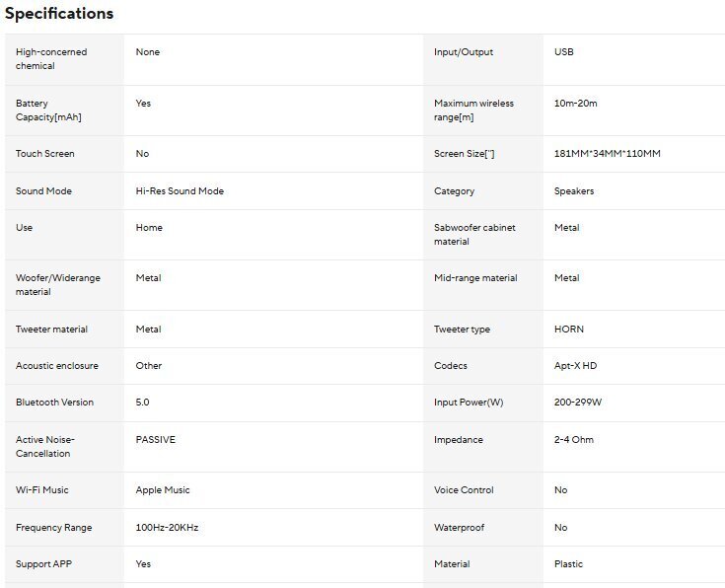Click the 100Hz-20KHz frequency range value
The image size is (725, 588).
167,528
